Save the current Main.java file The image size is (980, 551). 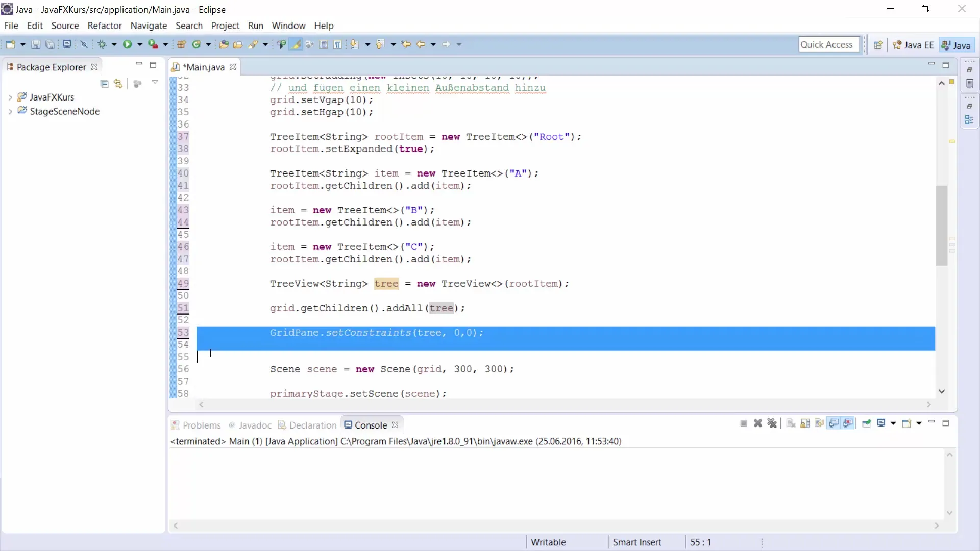36,44
